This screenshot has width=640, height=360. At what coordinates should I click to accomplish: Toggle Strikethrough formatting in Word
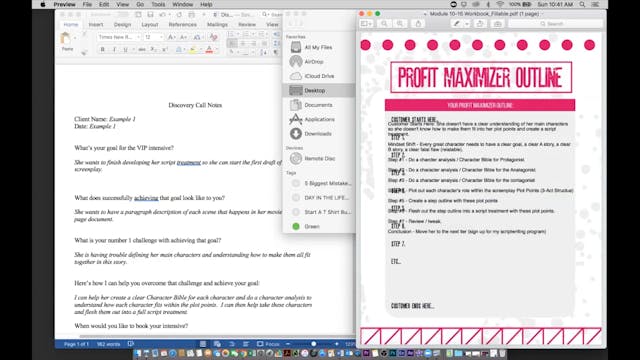[x=142, y=49]
